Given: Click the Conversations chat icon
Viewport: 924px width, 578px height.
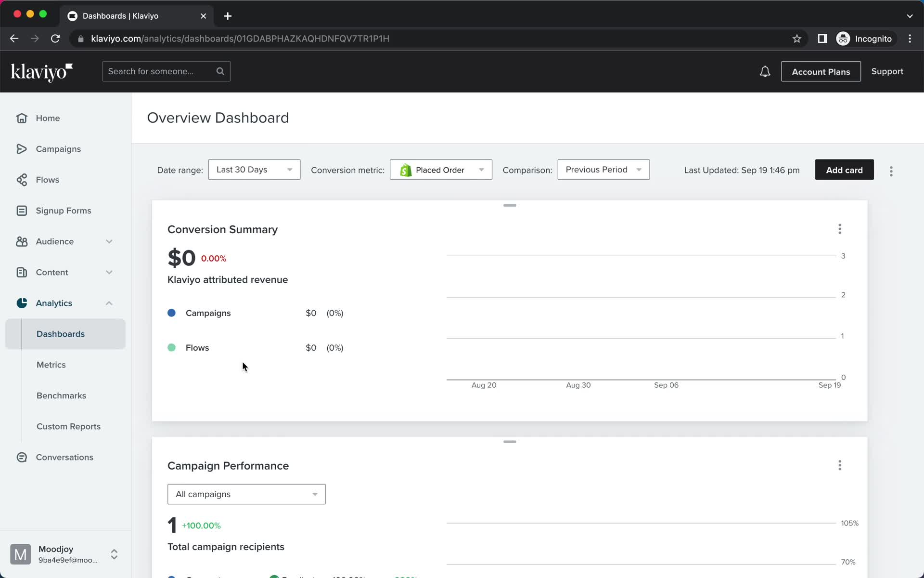Looking at the screenshot, I should point(22,457).
